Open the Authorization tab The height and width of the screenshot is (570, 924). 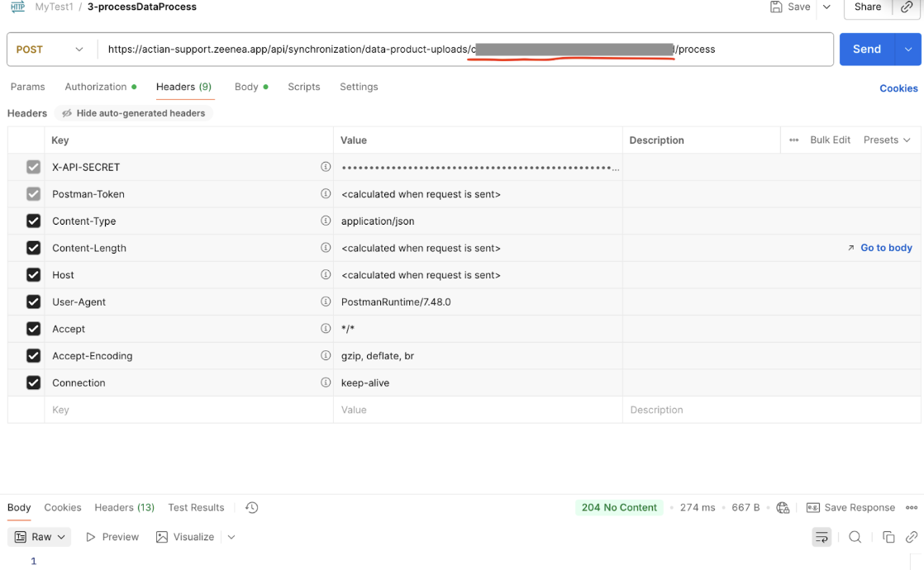click(x=100, y=87)
